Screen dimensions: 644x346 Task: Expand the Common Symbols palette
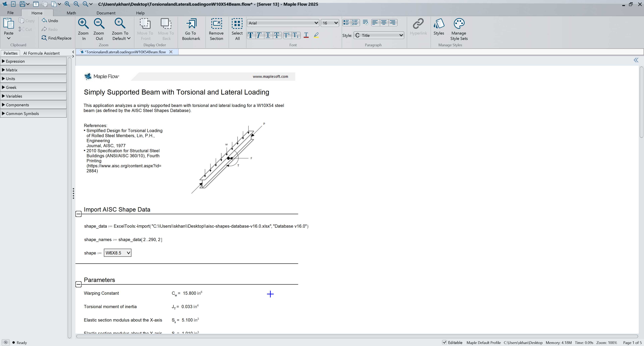pos(34,113)
